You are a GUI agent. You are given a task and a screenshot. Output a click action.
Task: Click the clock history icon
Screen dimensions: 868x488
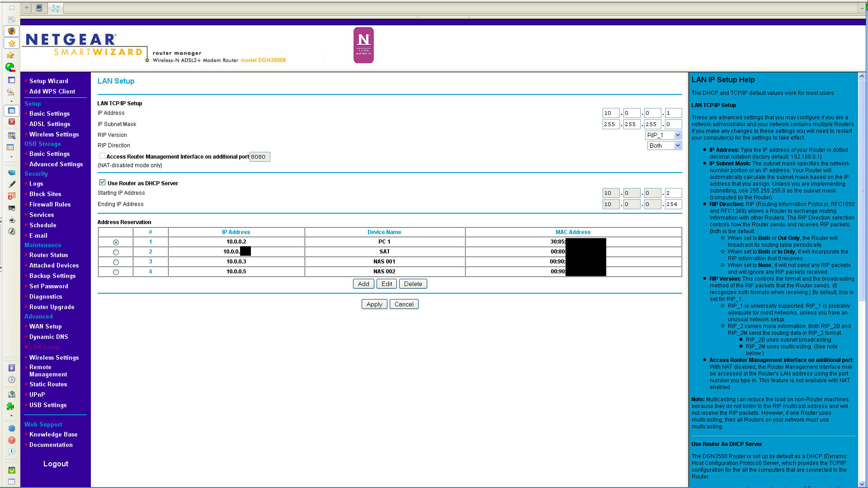point(12,380)
